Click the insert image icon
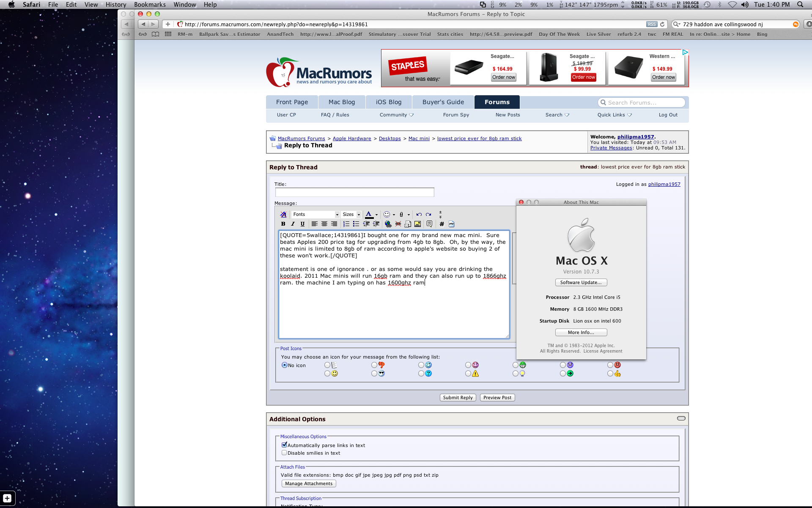The height and width of the screenshot is (508, 812). click(x=417, y=224)
